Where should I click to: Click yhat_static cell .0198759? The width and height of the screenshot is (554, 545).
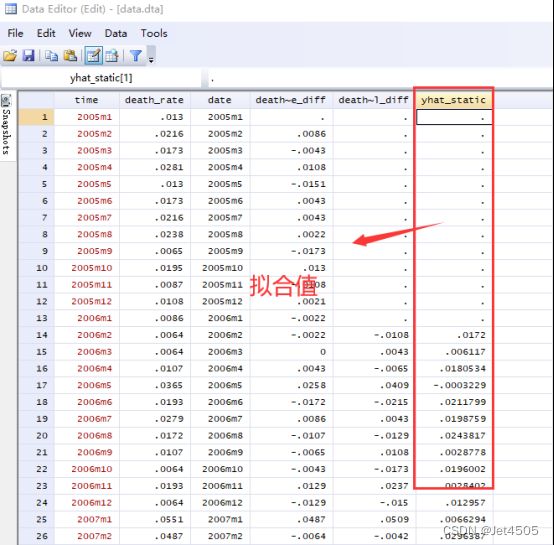tap(454, 419)
